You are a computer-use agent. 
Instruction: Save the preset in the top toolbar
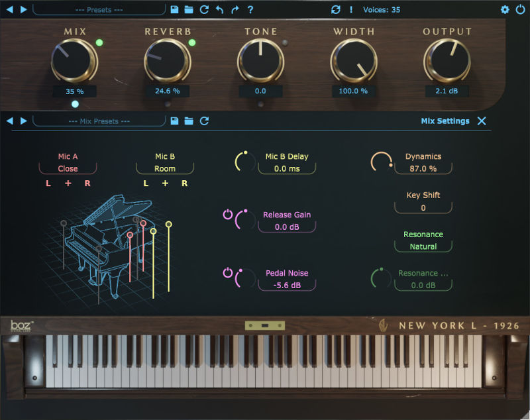pos(174,10)
